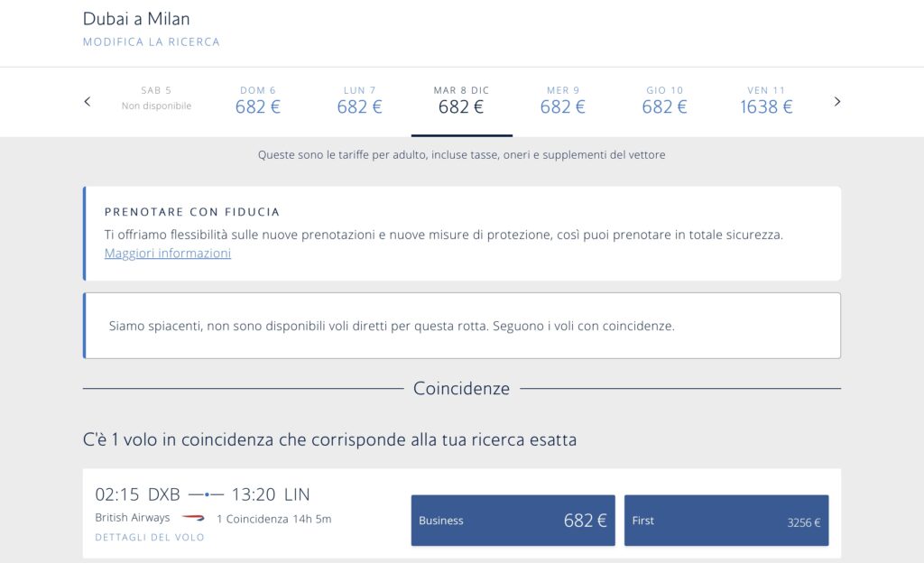Click the British Airways ribbon logo
Screen dimensions: 924x563
coord(193,518)
